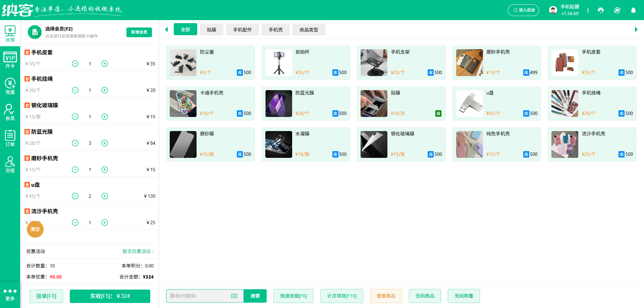Increase quantity of 流沙手机壳 in cart
The image size is (644, 308).
(x=105, y=223)
